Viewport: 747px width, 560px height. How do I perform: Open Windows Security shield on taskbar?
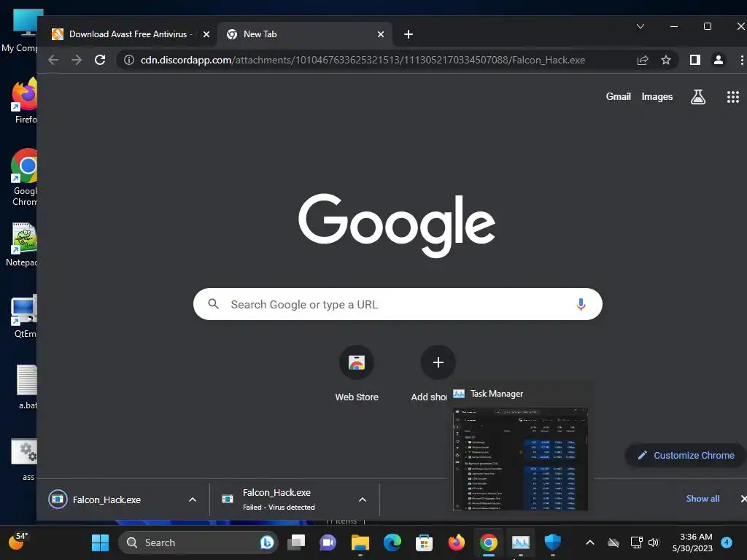pos(553,542)
